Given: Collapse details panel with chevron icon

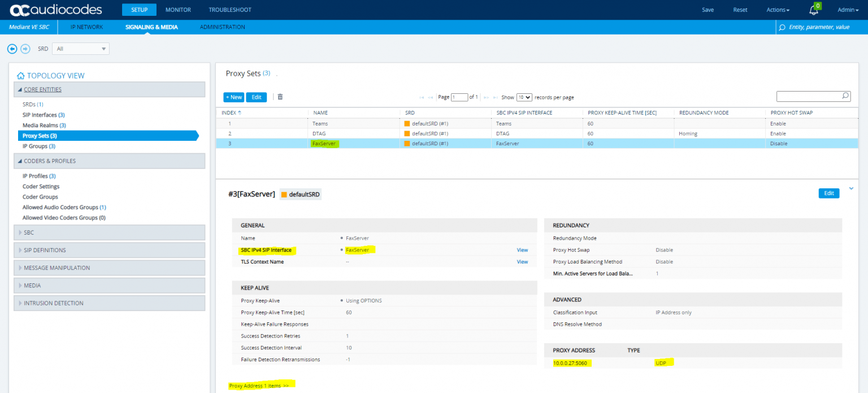Looking at the screenshot, I should pos(851,189).
